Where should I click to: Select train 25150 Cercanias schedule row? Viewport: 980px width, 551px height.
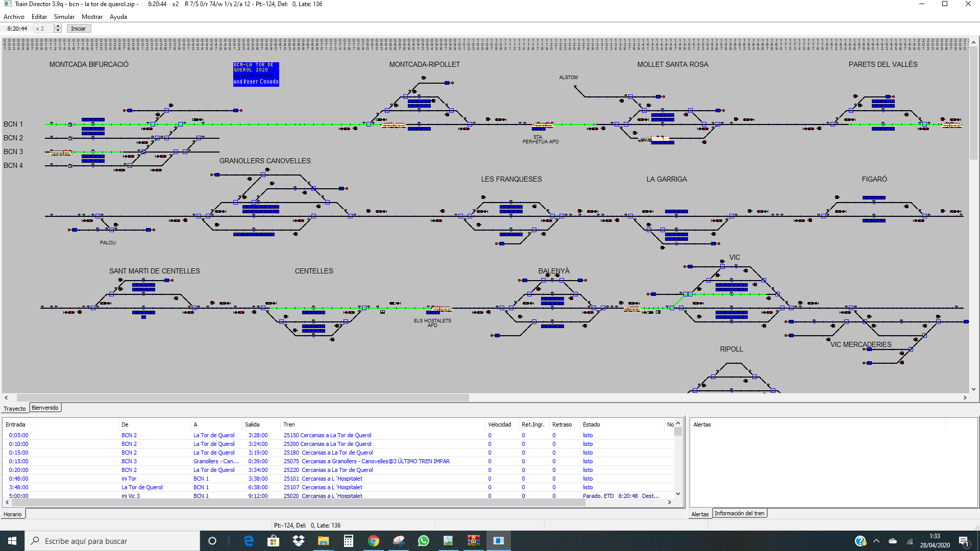coord(327,435)
